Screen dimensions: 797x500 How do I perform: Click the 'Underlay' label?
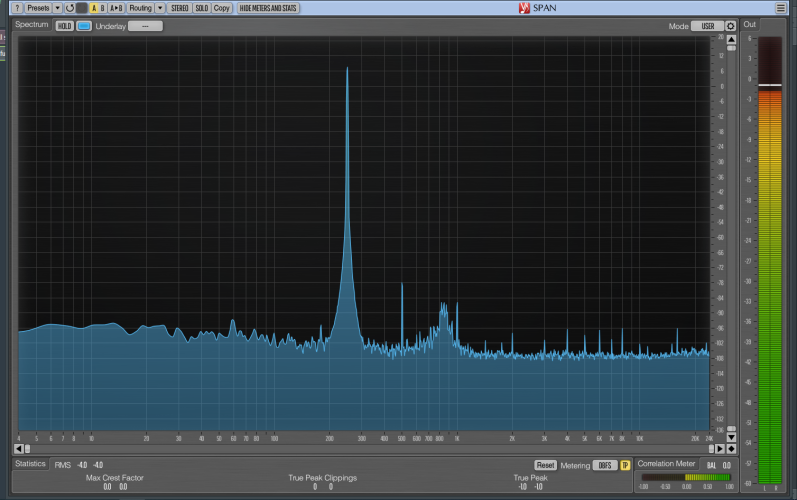(110, 26)
